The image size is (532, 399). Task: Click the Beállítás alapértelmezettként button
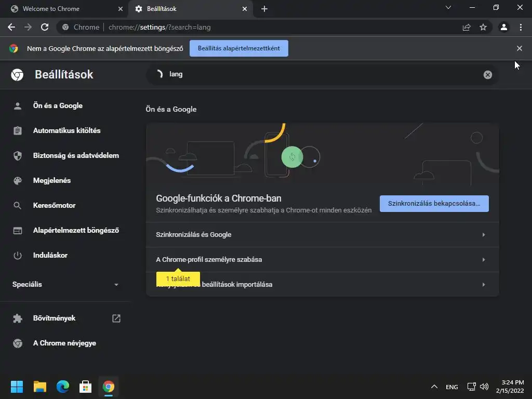pos(239,48)
